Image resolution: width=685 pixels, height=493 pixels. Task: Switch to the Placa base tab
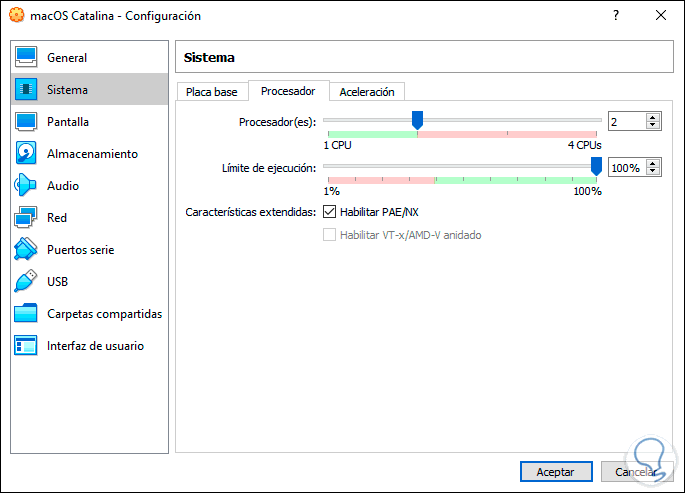[x=212, y=92]
